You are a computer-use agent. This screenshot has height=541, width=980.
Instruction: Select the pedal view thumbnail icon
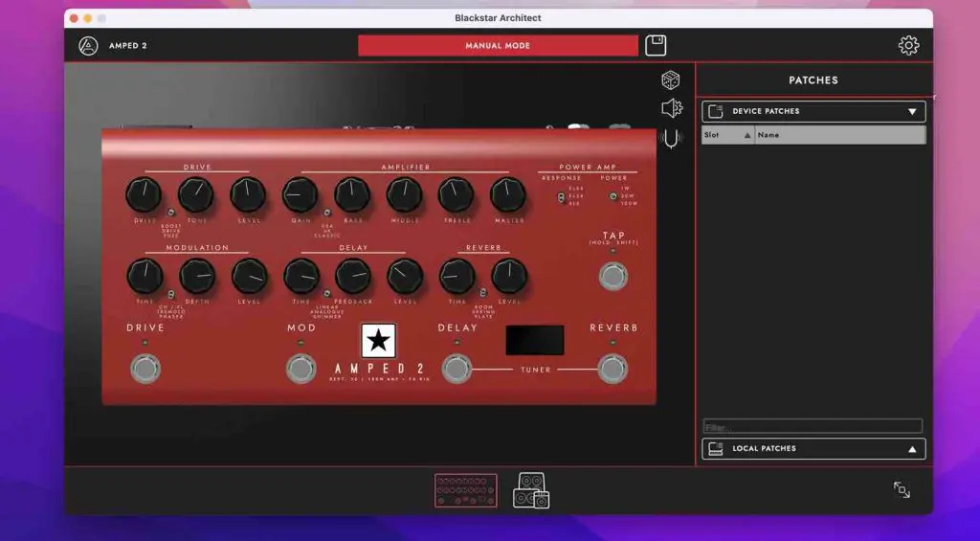click(466, 490)
